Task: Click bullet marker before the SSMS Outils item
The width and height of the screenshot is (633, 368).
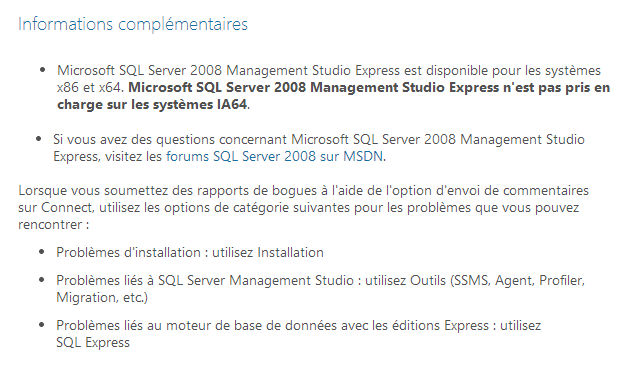Action: (42, 280)
